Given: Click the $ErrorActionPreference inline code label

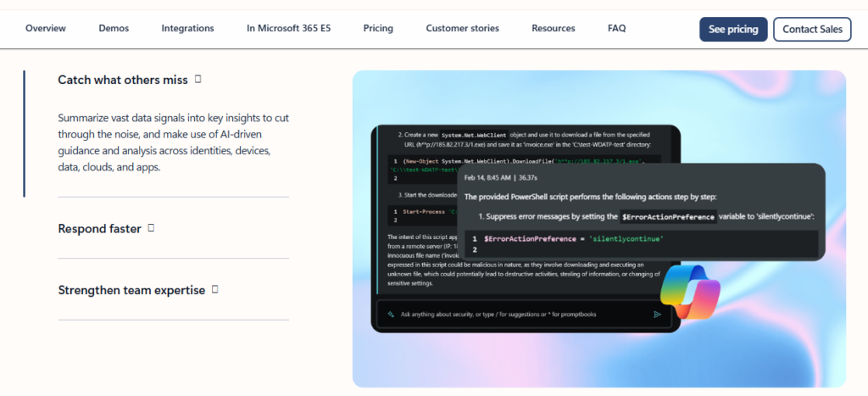Looking at the screenshot, I should pos(668,217).
